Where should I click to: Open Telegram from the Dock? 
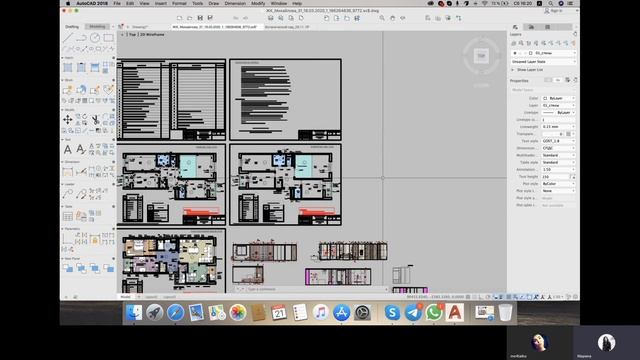point(413,313)
